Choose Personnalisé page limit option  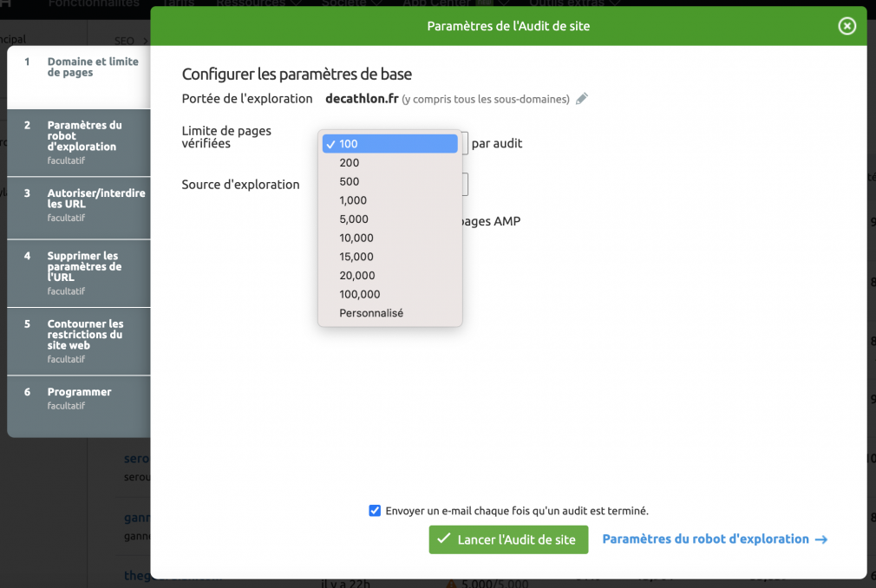[x=390, y=313]
